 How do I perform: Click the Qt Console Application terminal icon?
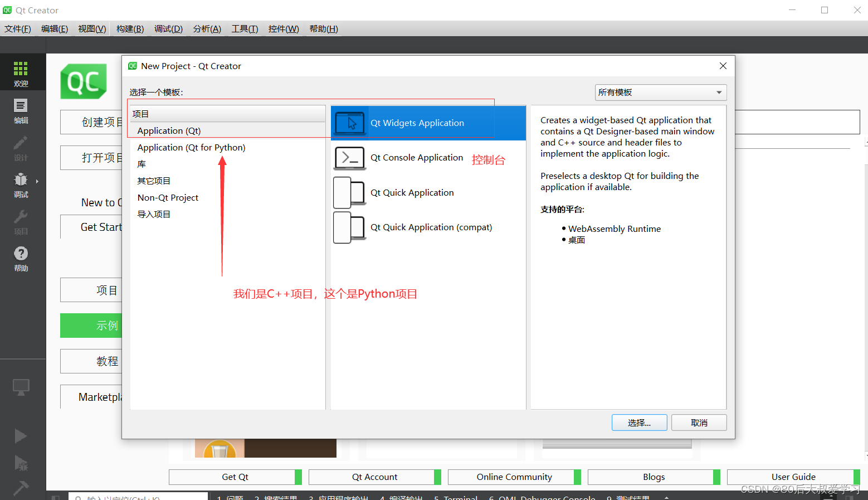click(x=349, y=158)
